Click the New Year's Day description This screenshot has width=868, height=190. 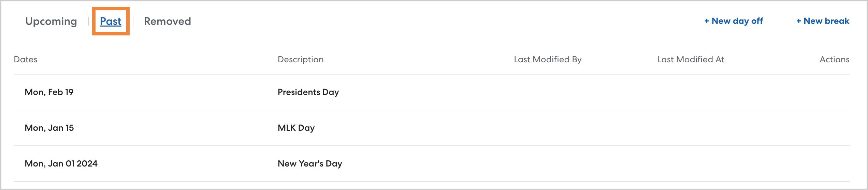click(310, 164)
